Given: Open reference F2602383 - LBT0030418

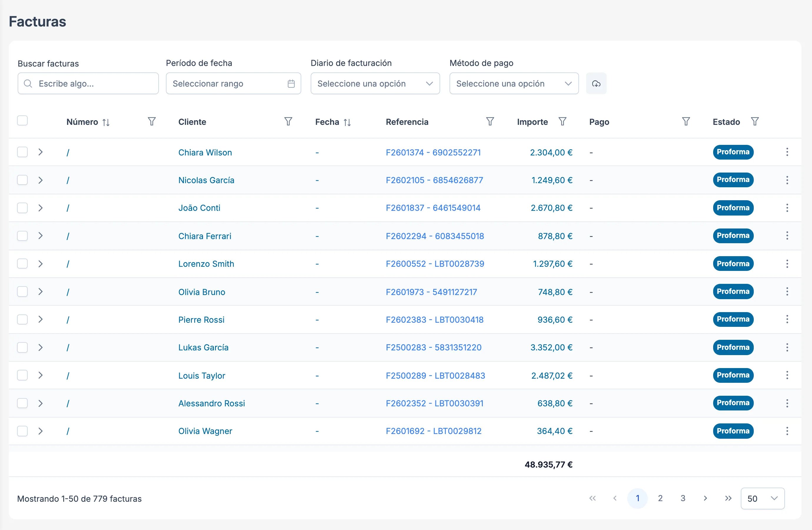Looking at the screenshot, I should tap(435, 320).
